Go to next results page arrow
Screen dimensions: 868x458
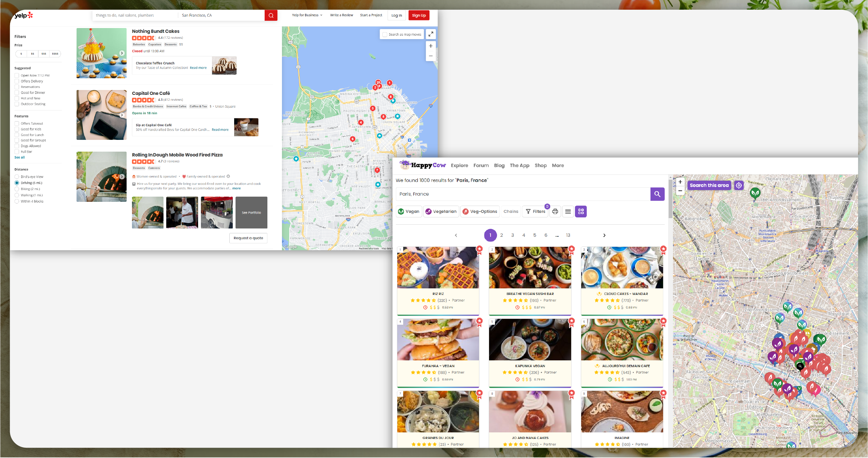[x=604, y=235]
